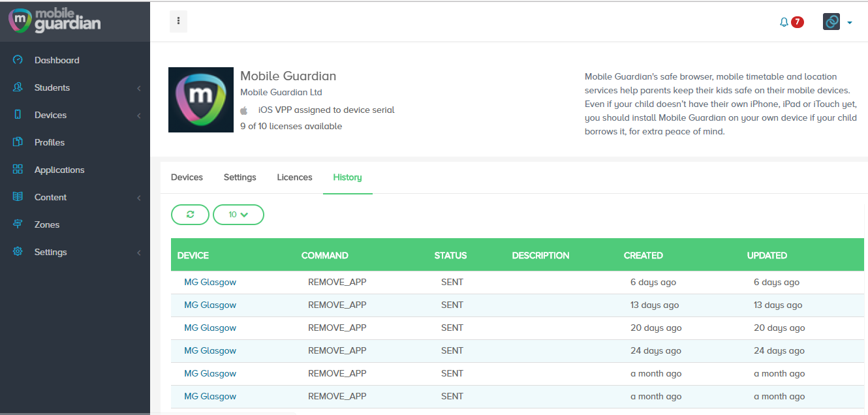This screenshot has width=868, height=415.
Task: Open Zones using the signpost icon
Action: (18, 224)
